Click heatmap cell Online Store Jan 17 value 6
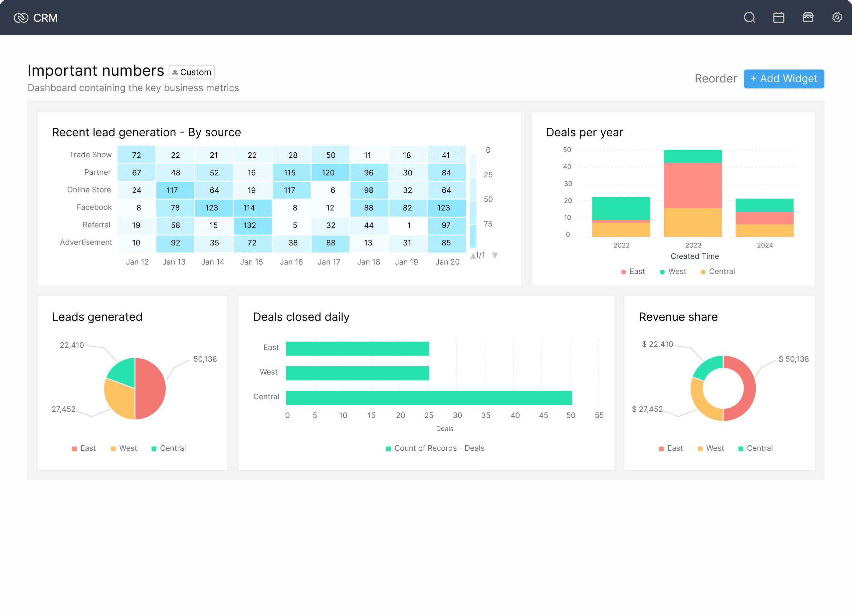 tap(330, 190)
